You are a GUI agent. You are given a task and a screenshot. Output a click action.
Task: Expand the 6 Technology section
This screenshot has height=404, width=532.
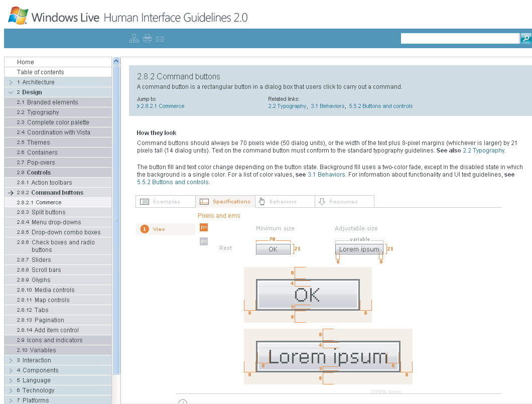coord(11,390)
